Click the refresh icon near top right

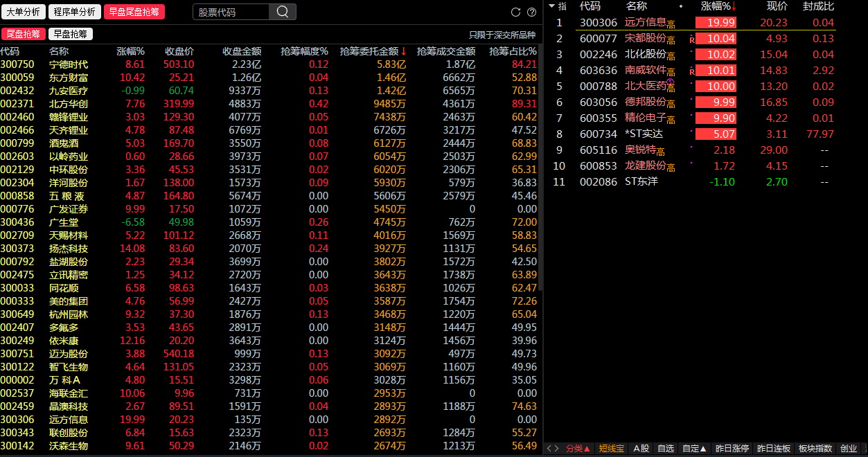(515, 12)
